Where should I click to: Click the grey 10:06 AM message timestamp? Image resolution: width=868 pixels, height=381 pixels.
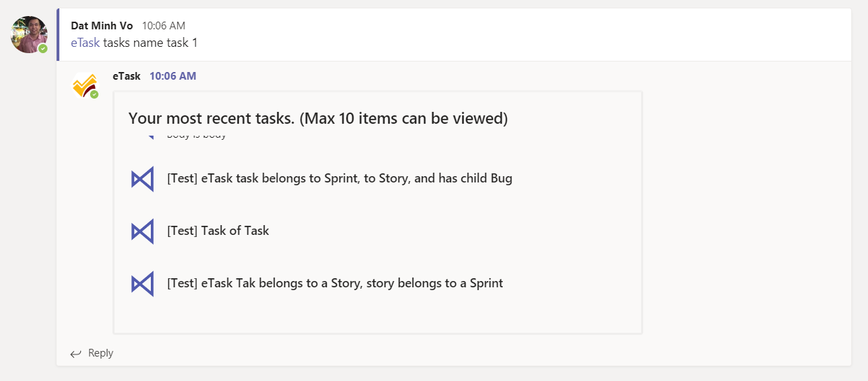click(x=163, y=26)
